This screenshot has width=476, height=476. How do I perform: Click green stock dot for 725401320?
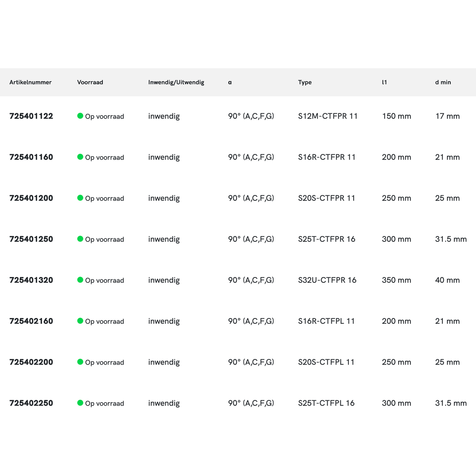tap(80, 279)
